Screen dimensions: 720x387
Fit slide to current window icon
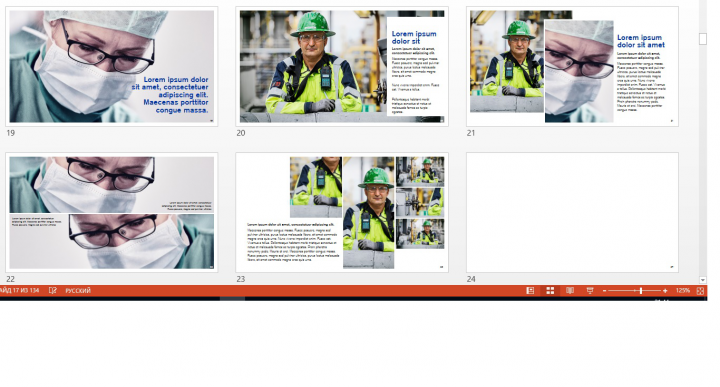[700, 291]
